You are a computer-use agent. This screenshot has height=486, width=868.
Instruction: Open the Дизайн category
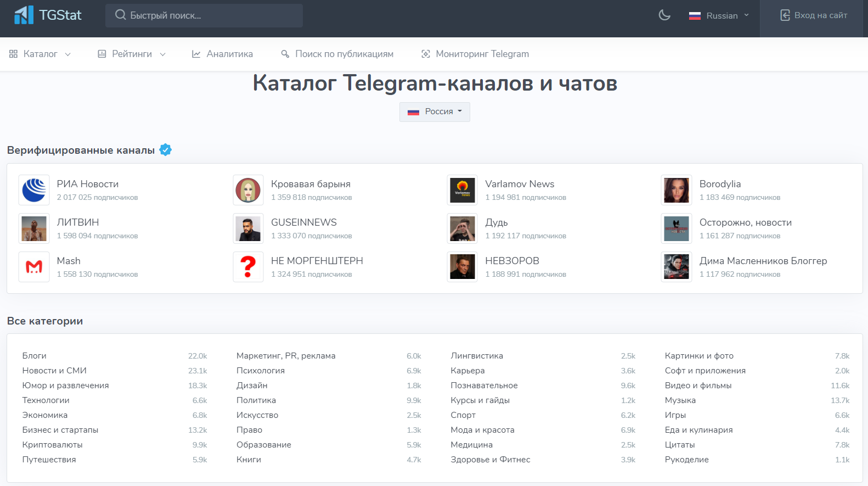pos(252,386)
